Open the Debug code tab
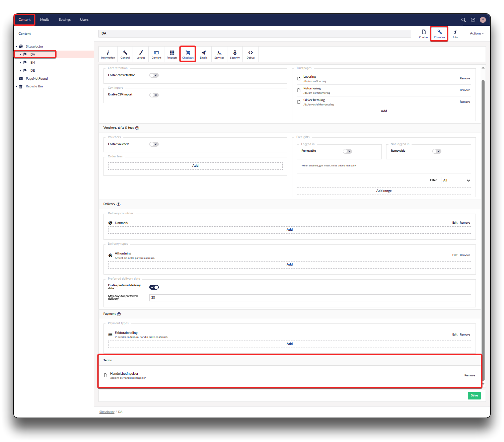This screenshot has height=442, width=504. pos(250,54)
